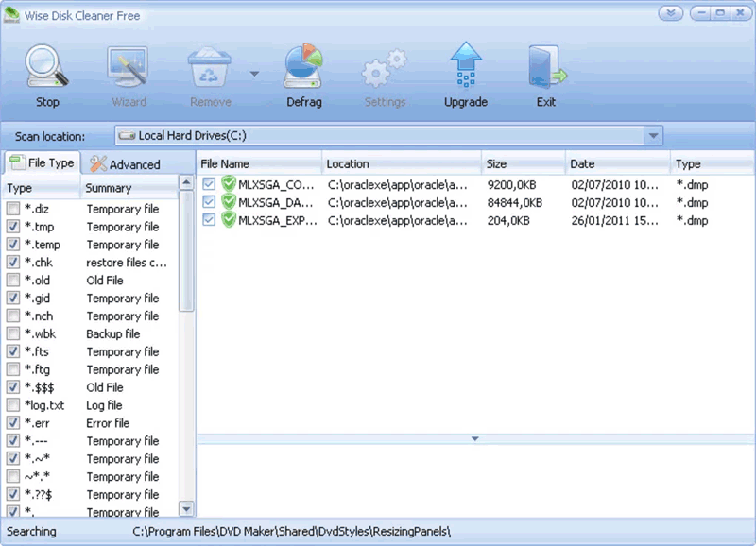Toggle the *.chk checkbox
Image resolution: width=756 pixels, height=546 pixels.
(13, 263)
